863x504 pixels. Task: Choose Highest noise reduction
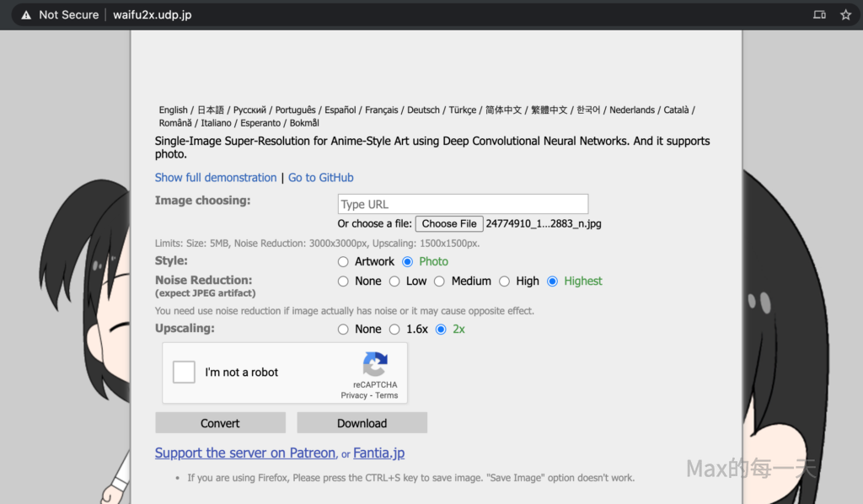(x=553, y=281)
